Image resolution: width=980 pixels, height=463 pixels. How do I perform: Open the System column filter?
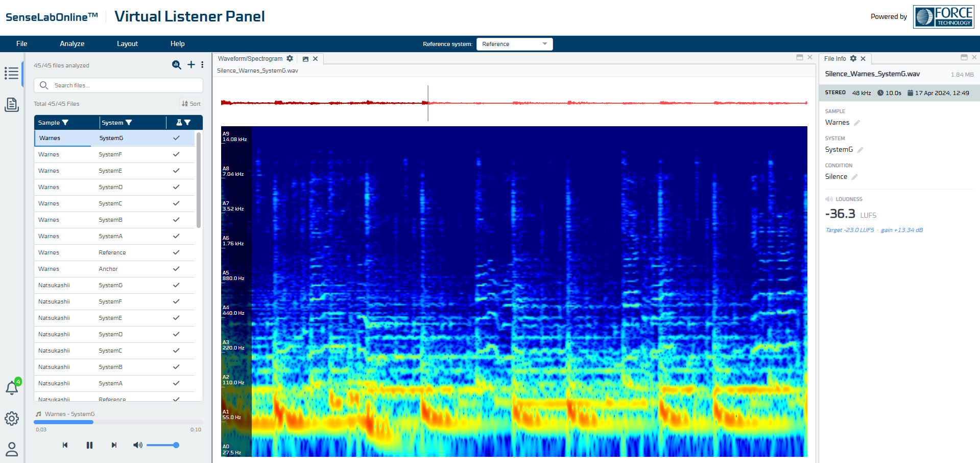click(129, 123)
